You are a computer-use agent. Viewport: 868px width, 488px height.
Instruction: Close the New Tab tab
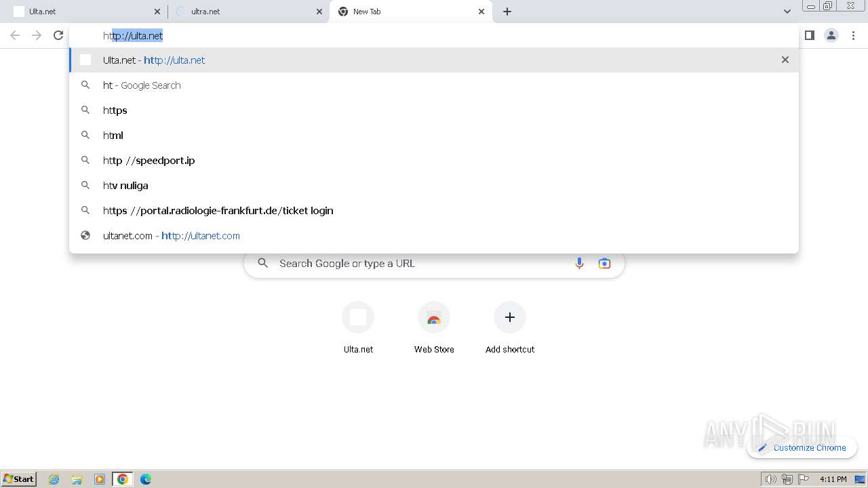pos(481,12)
